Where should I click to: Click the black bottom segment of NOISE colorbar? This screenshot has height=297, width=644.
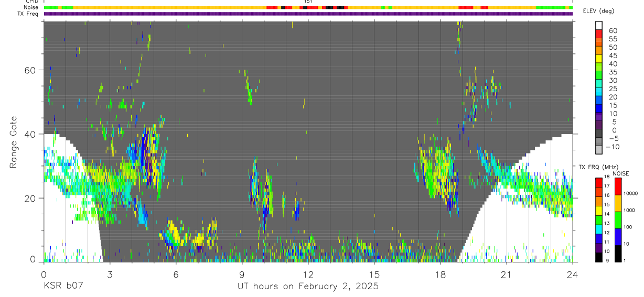618,253
